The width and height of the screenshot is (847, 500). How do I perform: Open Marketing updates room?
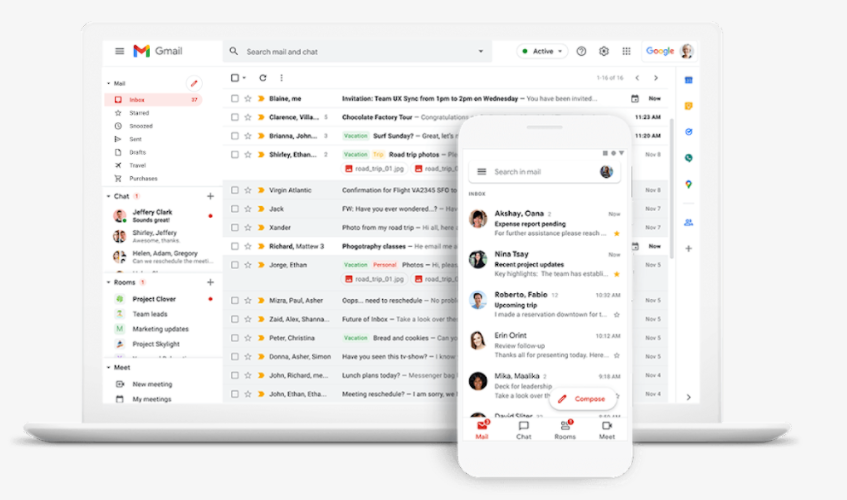(162, 329)
